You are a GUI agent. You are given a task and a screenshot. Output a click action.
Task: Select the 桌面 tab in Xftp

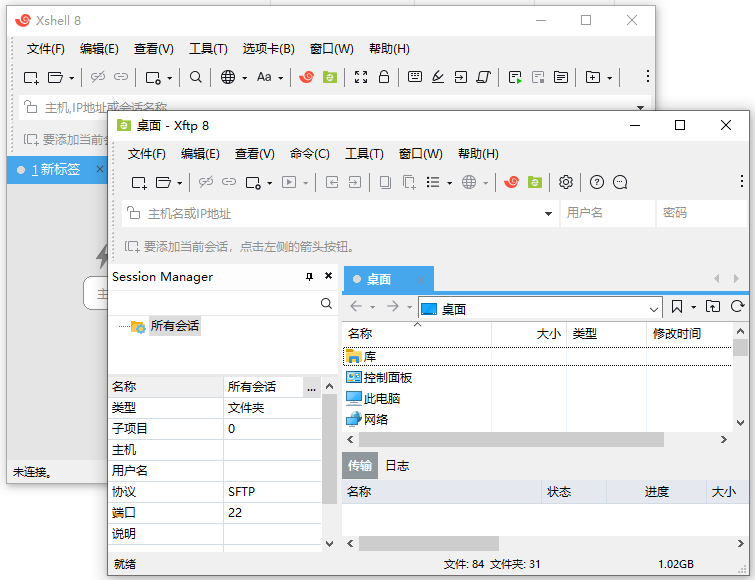389,279
